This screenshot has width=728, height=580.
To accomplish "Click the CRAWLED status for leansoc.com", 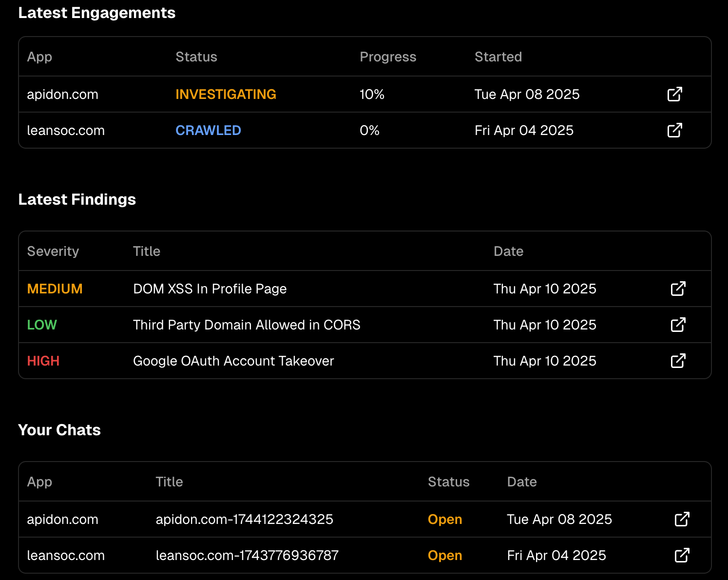I will coord(208,130).
